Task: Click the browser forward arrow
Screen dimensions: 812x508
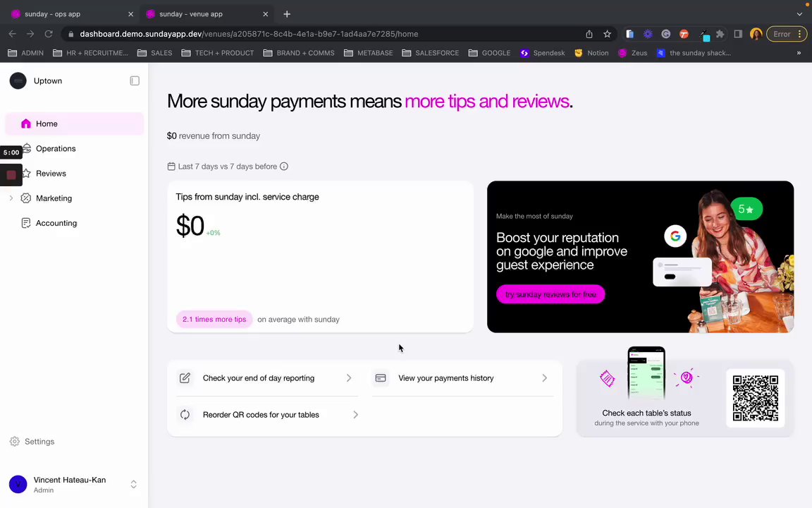Action: [30, 34]
